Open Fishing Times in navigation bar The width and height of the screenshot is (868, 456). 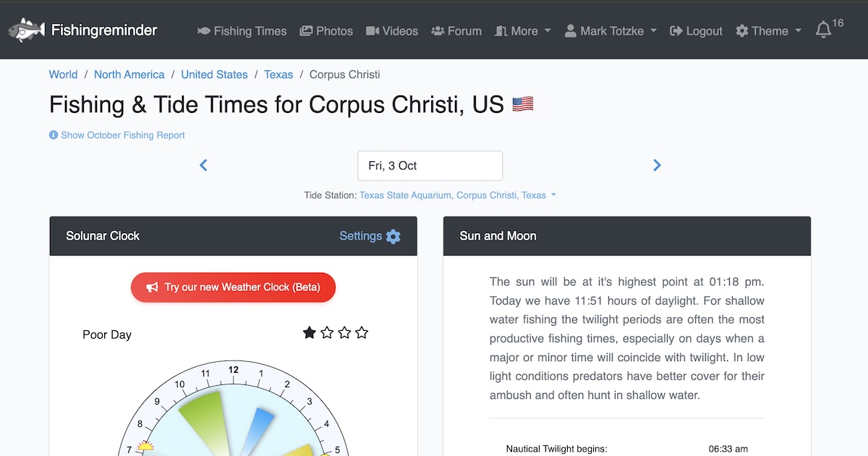pyautogui.click(x=242, y=31)
